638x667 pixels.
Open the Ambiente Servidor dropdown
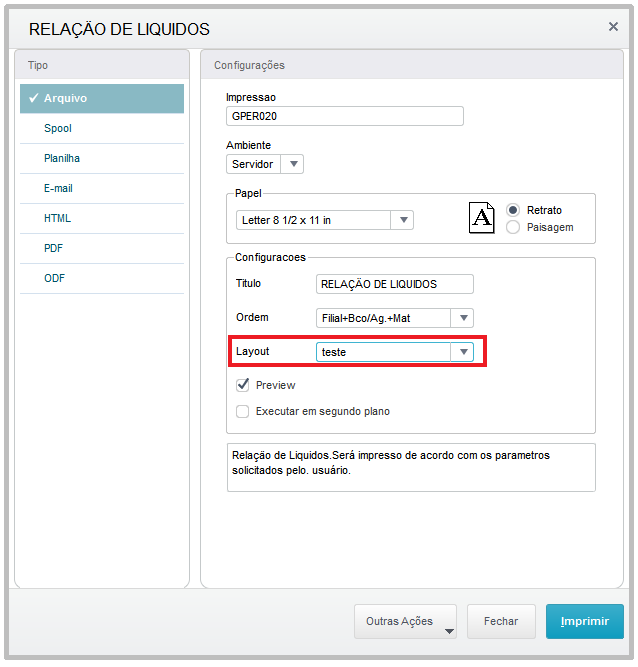(265, 164)
